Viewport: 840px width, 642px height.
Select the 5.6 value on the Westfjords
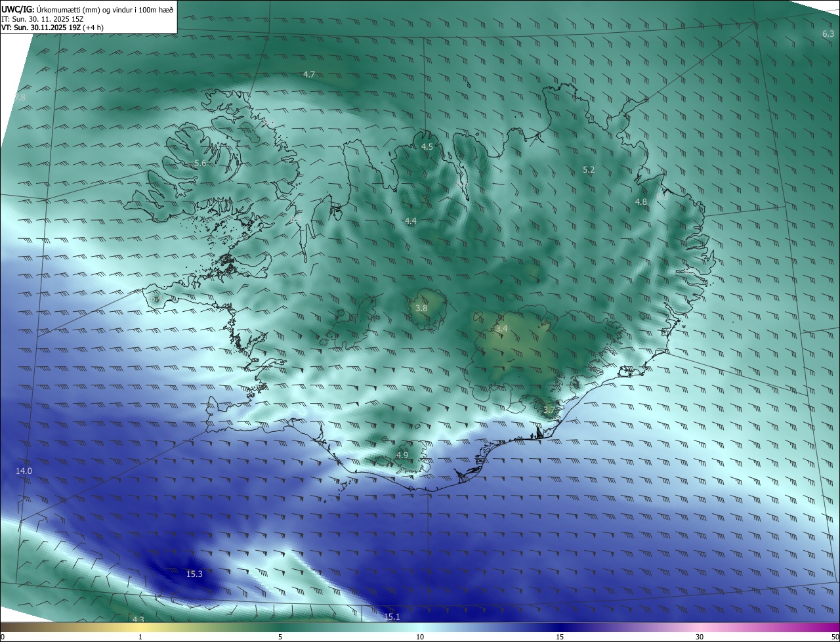[200, 163]
